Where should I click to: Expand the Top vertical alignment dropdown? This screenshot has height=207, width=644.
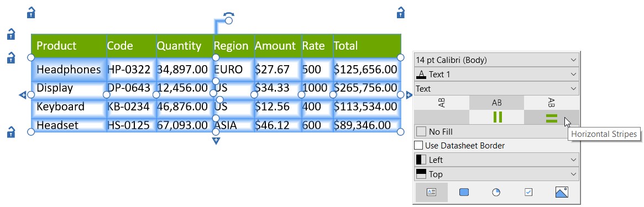click(496, 174)
